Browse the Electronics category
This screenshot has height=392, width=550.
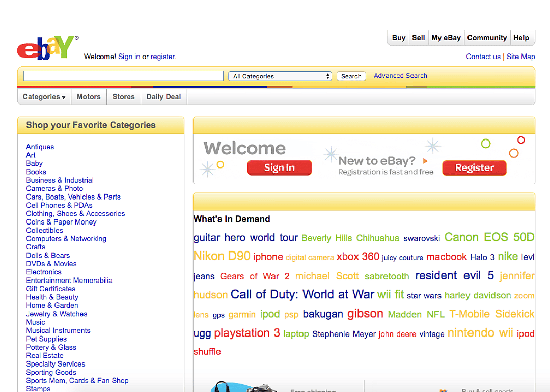[44, 272]
